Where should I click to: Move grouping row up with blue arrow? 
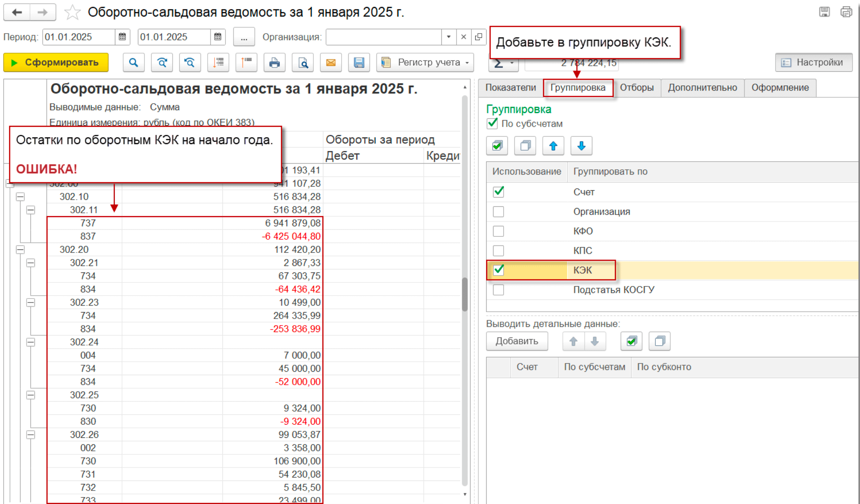(553, 146)
